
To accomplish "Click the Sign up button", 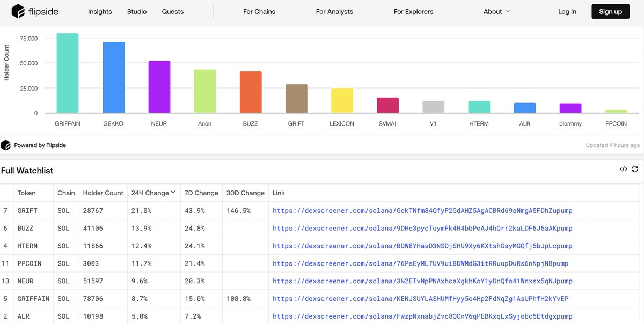I will 610,11.
